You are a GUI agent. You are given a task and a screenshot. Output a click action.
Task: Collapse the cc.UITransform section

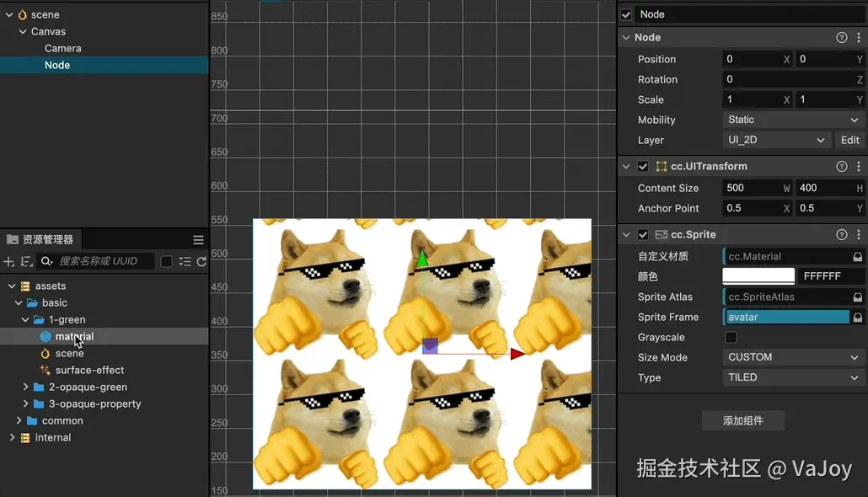[626, 167]
